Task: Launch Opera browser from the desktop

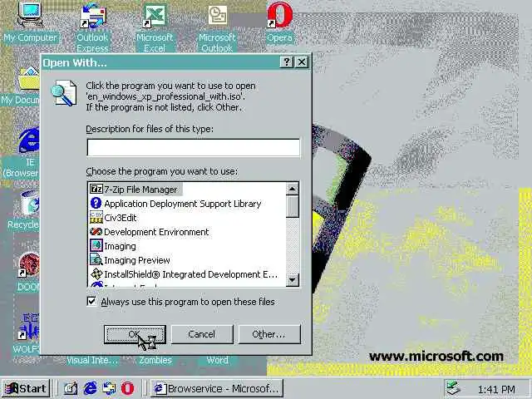Action: coord(279,15)
